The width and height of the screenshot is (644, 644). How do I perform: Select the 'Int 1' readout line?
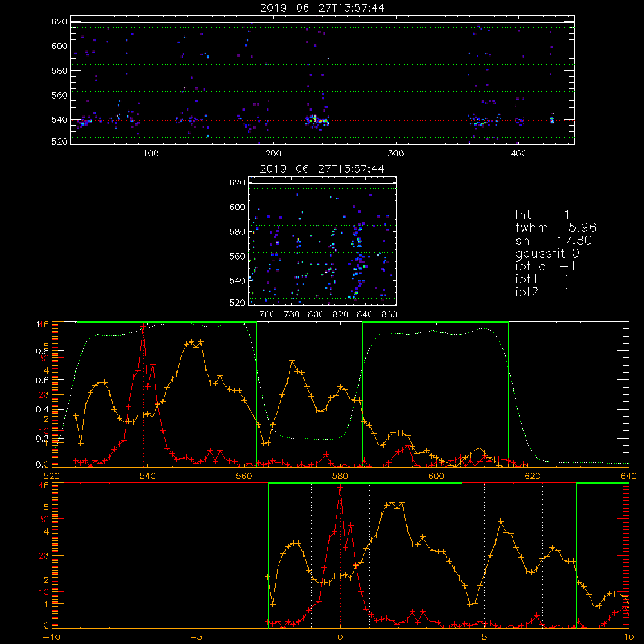(542, 215)
